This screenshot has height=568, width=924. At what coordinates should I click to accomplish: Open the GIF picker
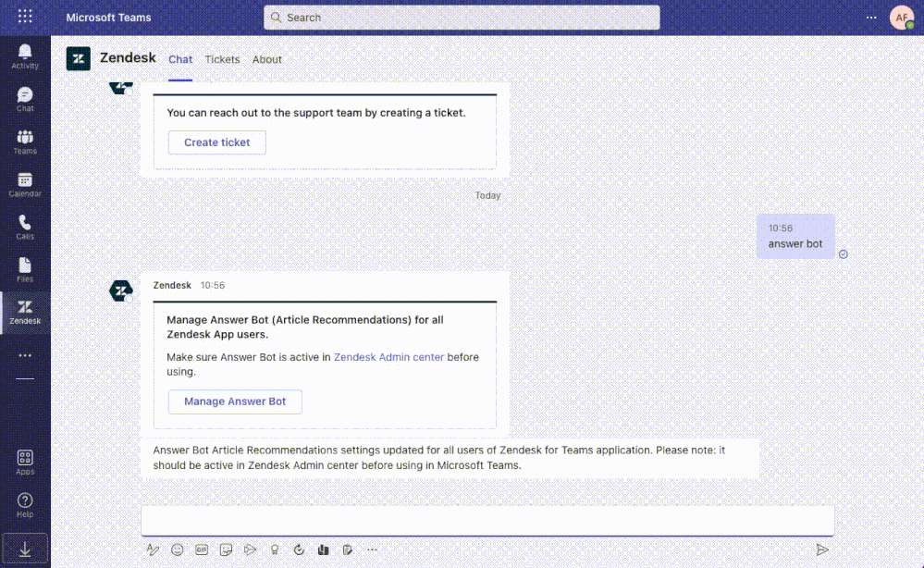pos(202,549)
